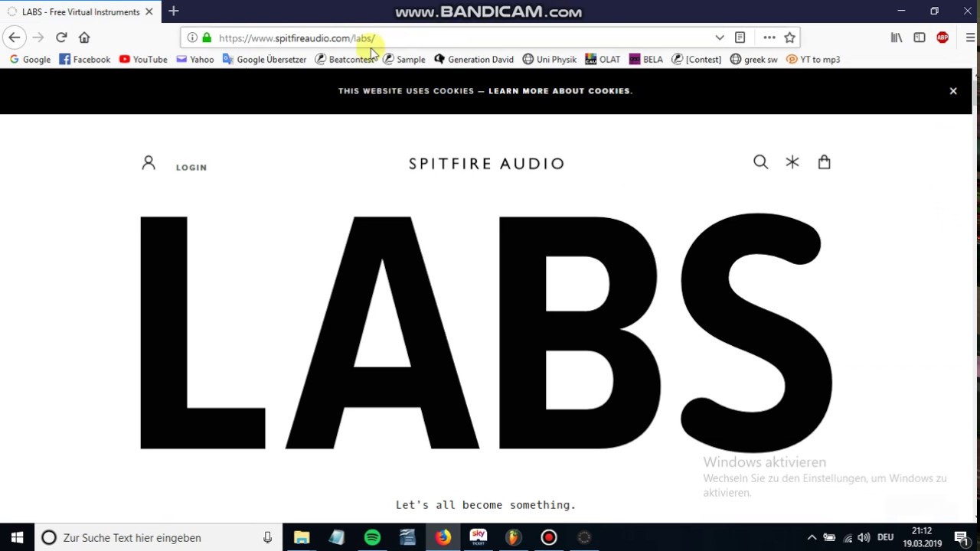
Task: Open [Contest] bookmark
Action: [696, 59]
